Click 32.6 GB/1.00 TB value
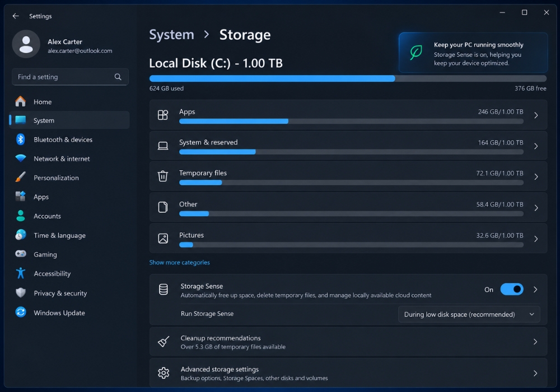This screenshot has height=392, width=560. [x=500, y=235]
